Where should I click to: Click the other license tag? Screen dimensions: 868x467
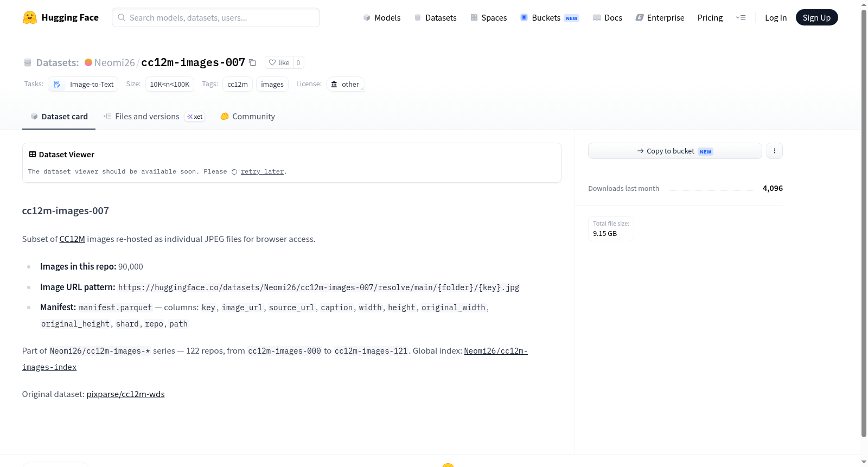coord(346,84)
